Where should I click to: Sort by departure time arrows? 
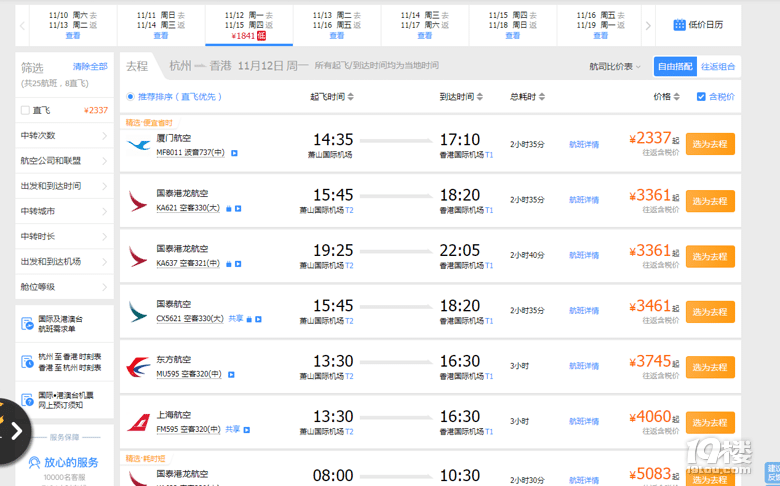click(351, 97)
